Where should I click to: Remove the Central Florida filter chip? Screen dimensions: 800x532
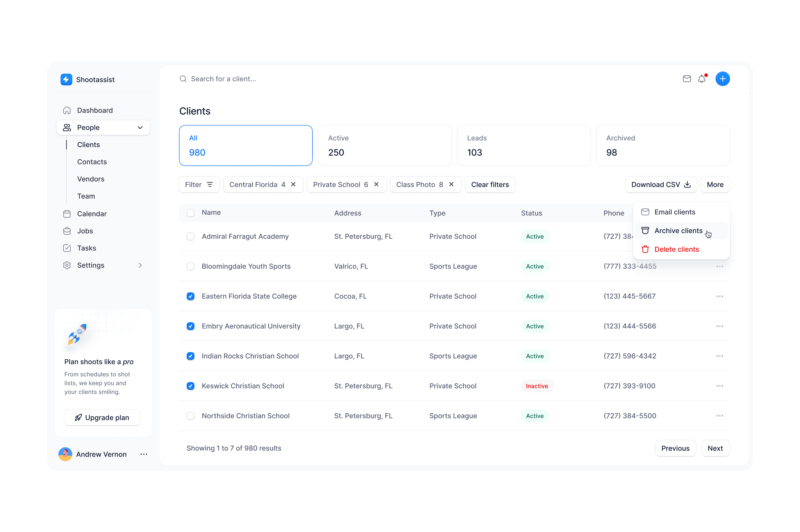294,184
